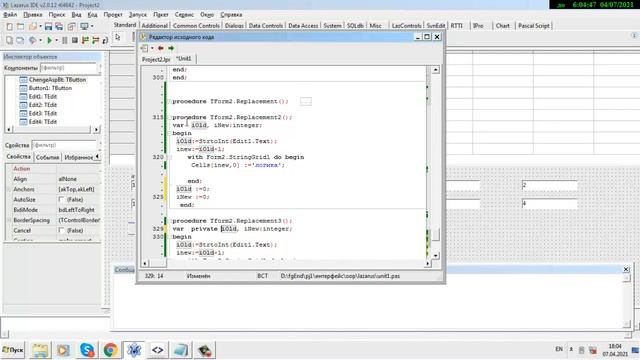Viewport: 640px width, 360px height.
Task: Click the New Form toolbar icon
Action: [x=20, y=27]
